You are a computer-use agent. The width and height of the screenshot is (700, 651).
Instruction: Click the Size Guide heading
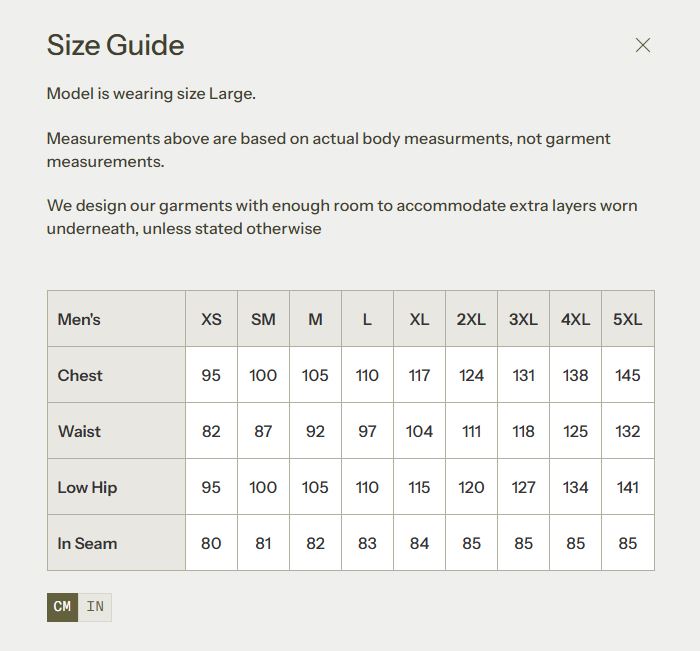click(115, 45)
